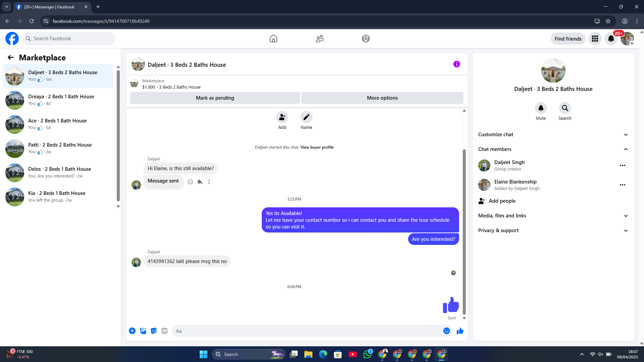Choose a GIF in composer

click(x=164, y=331)
